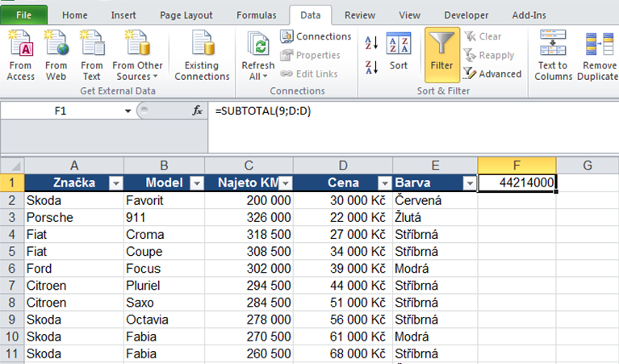The width and height of the screenshot is (619, 364).
Task: Click the insert function fx icon
Action: point(198,111)
